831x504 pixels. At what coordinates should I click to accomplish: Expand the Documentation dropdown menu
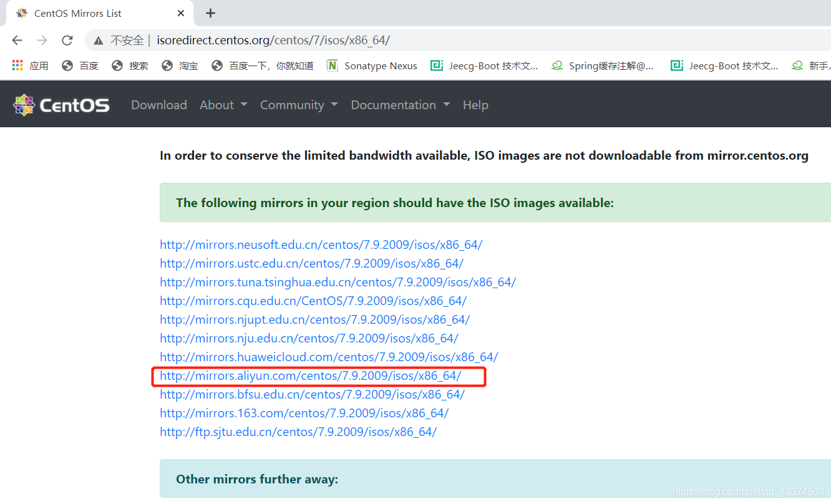(401, 105)
